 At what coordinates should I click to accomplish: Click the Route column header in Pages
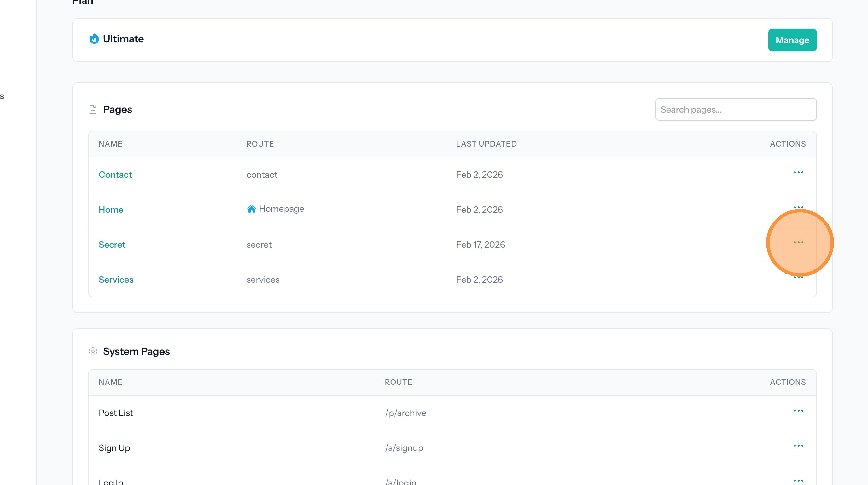pyautogui.click(x=260, y=144)
